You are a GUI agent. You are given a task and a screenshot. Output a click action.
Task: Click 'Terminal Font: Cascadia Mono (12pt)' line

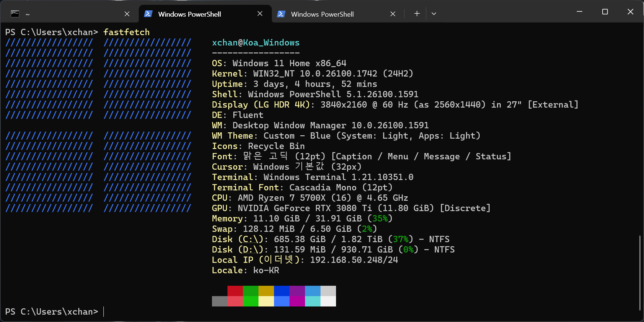302,187
